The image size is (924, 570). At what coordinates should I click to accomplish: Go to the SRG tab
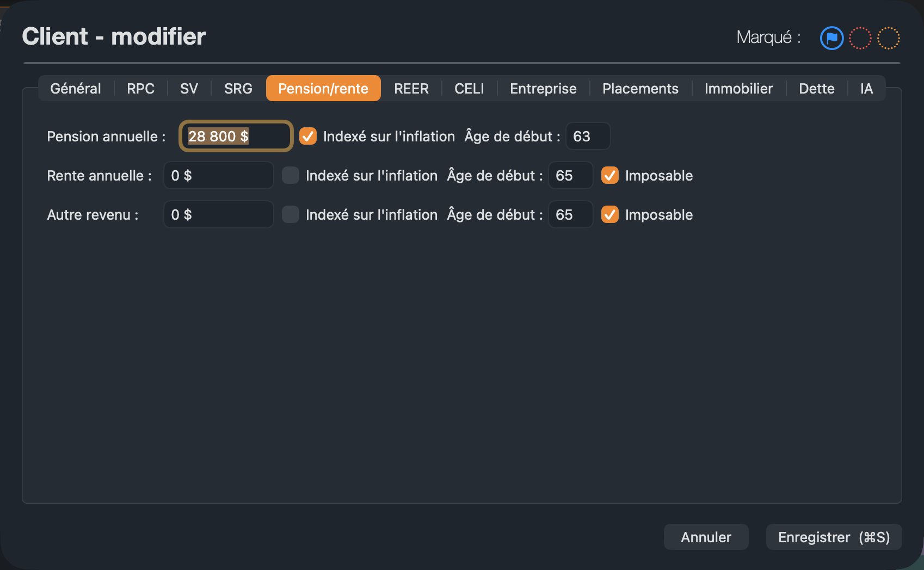point(238,88)
